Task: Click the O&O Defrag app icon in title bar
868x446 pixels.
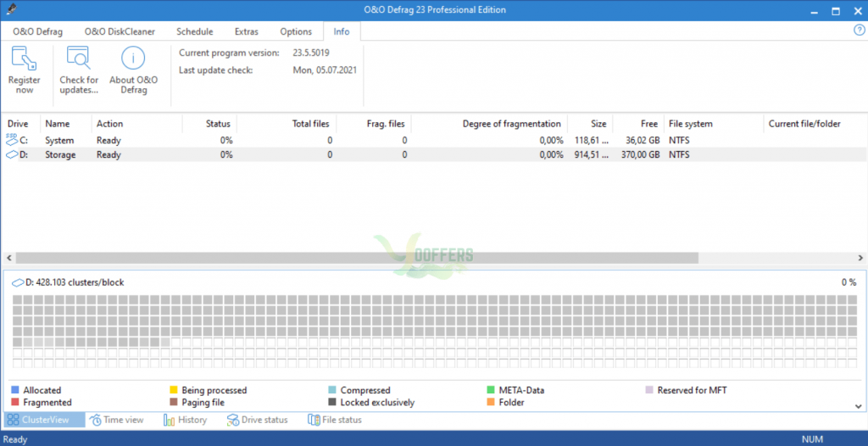Action: [x=10, y=9]
